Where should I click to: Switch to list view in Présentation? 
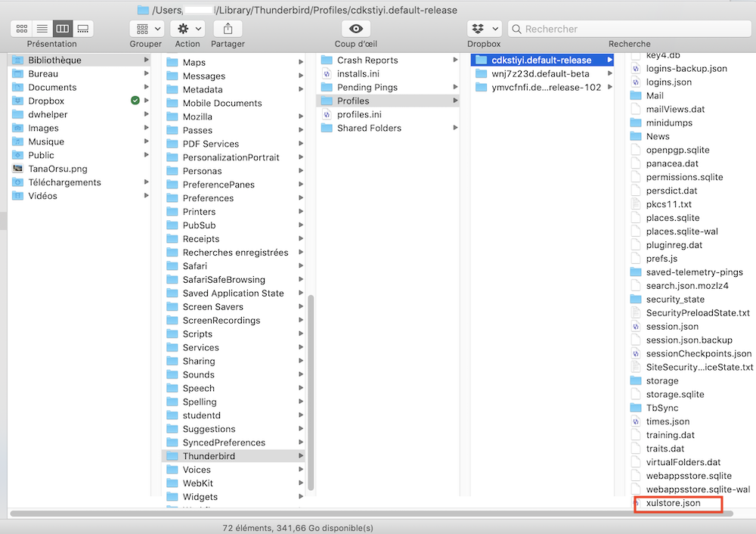42,29
